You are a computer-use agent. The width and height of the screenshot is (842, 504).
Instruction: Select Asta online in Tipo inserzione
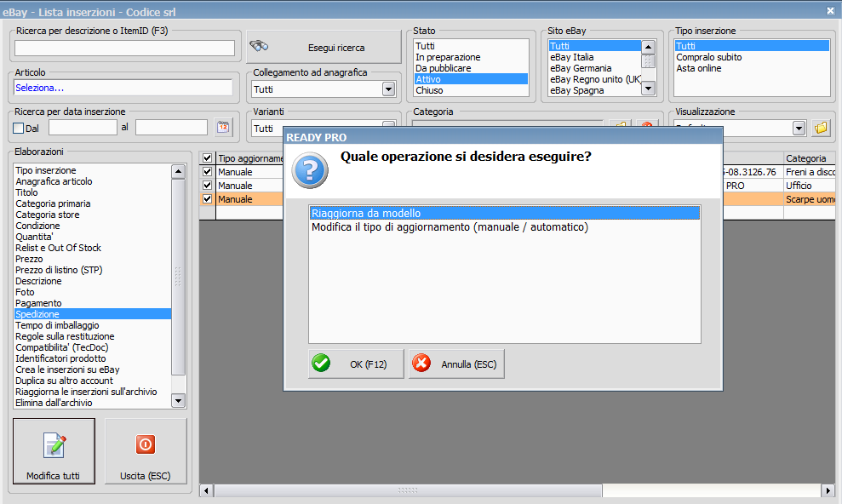[752, 68]
